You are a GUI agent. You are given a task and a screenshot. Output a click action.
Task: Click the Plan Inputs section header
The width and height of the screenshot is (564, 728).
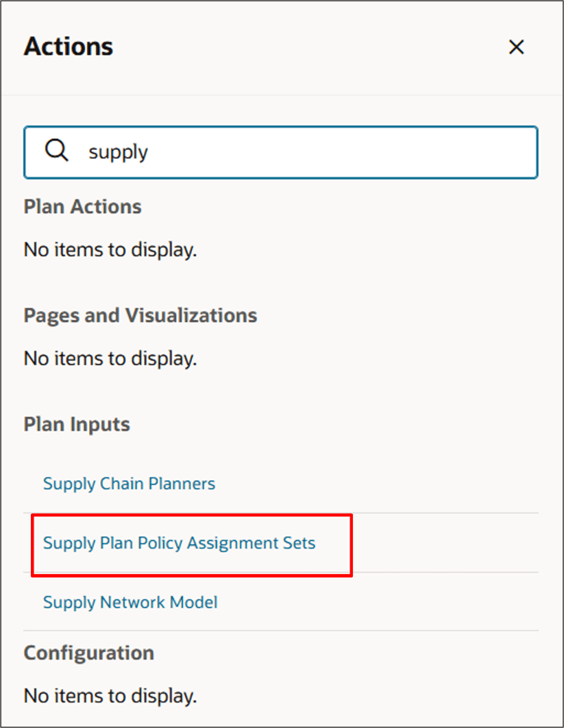click(x=76, y=425)
